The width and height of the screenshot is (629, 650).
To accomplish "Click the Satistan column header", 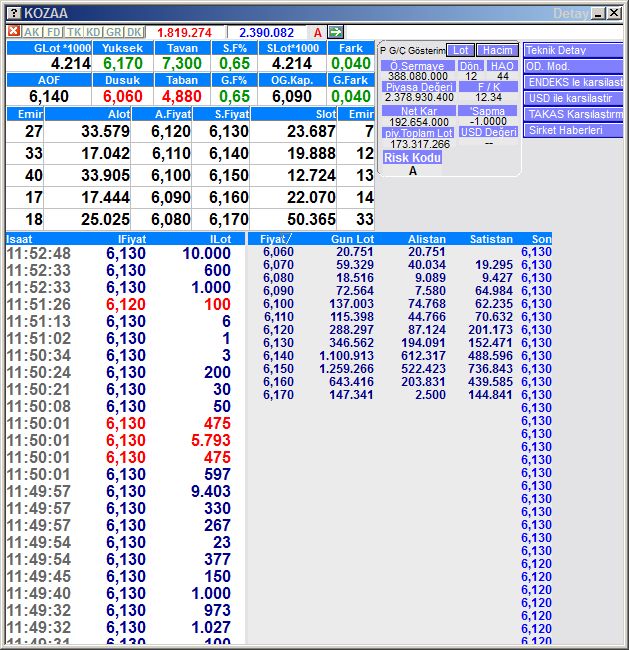I will (491, 239).
